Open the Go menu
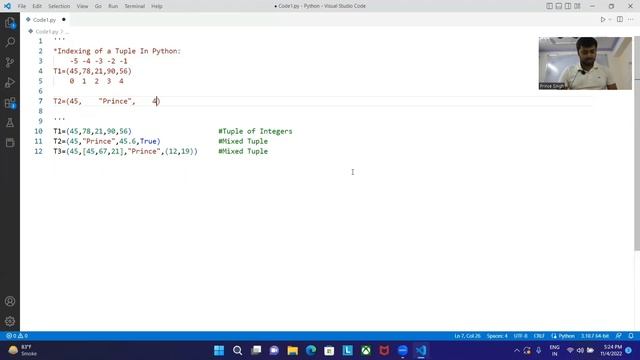 click(98, 6)
